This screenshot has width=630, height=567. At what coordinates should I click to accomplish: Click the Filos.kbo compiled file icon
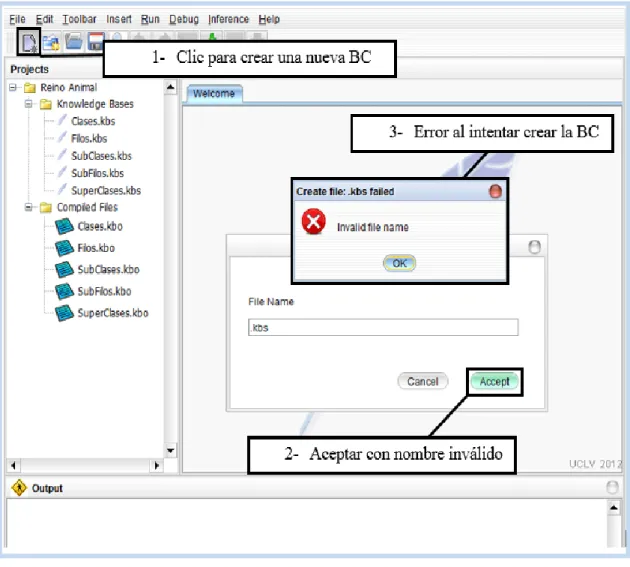[x=64, y=248]
